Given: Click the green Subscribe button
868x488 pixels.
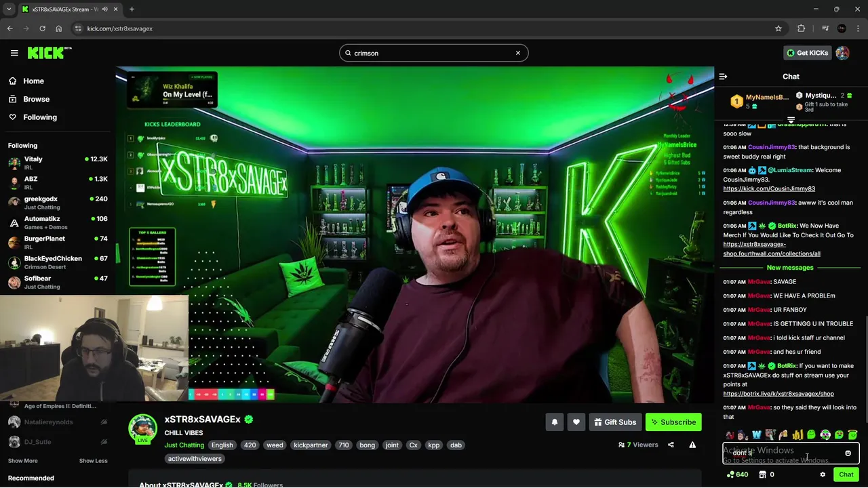Looking at the screenshot, I should click(x=673, y=422).
